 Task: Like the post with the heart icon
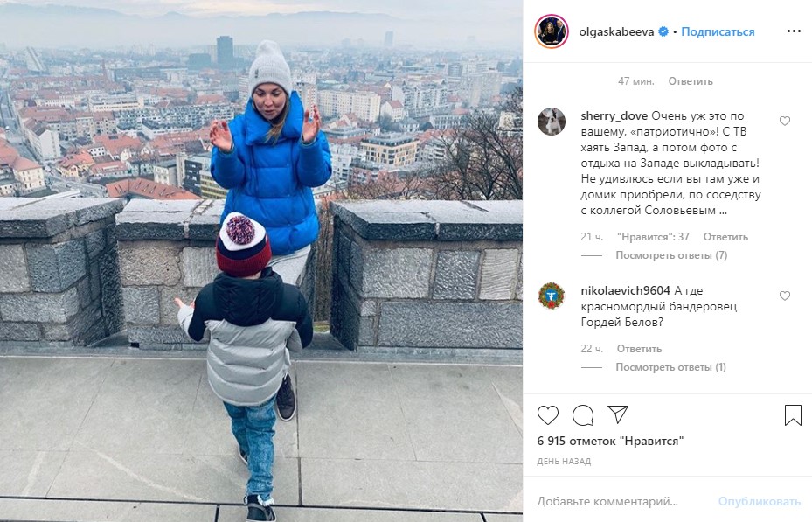tap(547, 415)
